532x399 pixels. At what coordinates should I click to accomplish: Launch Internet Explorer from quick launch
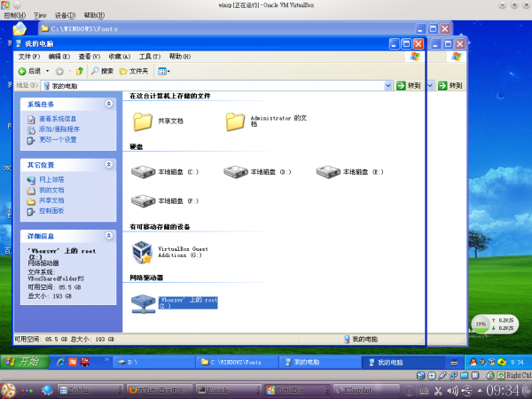pyautogui.click(x=60, y=363)
